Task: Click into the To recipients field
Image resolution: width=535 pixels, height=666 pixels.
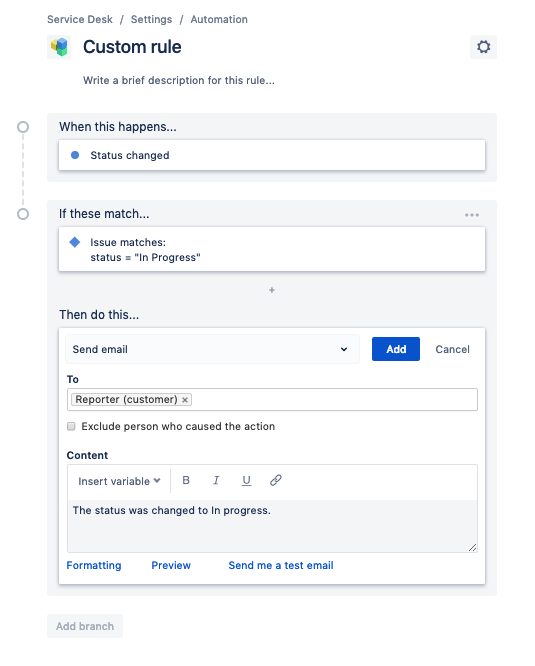Action: (x=272, y=400)
